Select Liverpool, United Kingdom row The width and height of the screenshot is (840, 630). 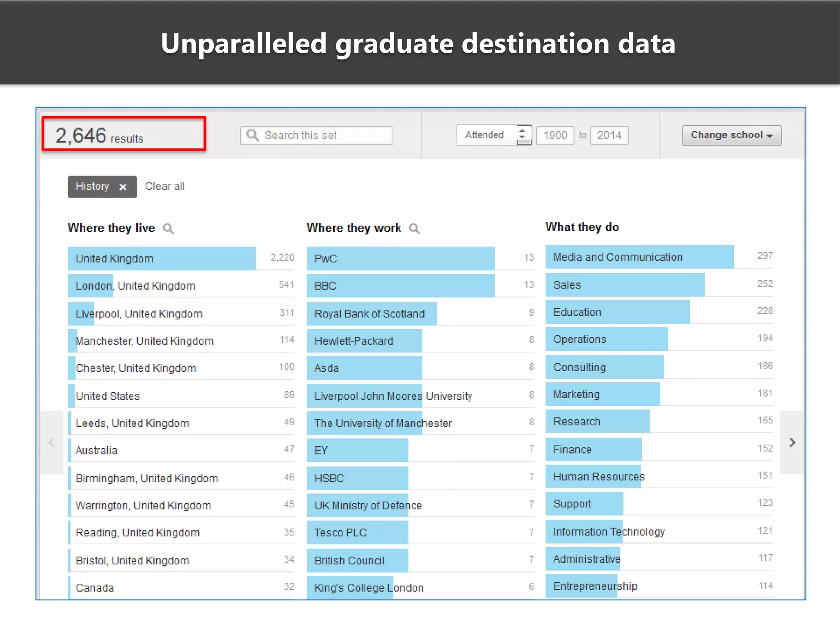(181, 313)
